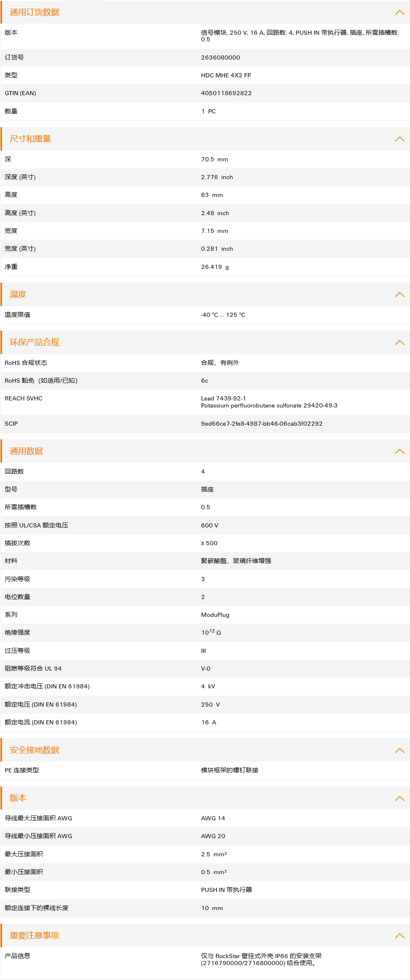Collapse the 尺寸和重量 section chevron
The image size is (410, 980).
400,139
